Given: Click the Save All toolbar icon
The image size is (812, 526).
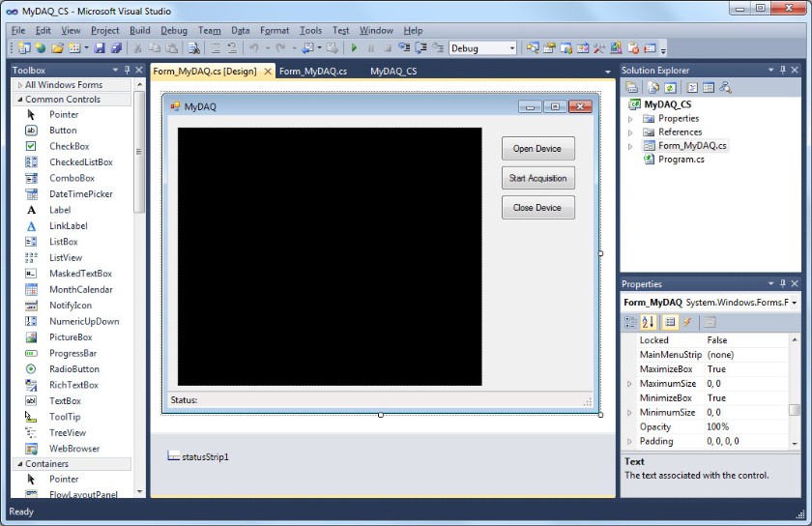Looking at the screenshot, I should (x=117, y=48).
